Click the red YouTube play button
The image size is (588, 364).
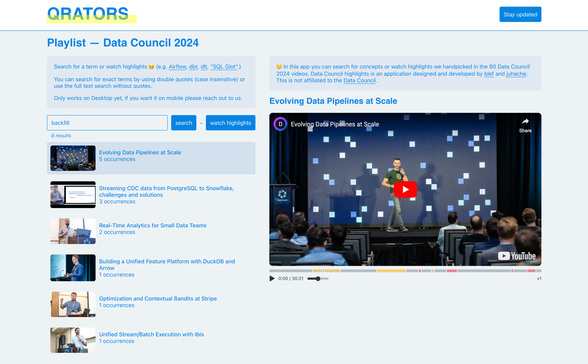click(405, 189)
